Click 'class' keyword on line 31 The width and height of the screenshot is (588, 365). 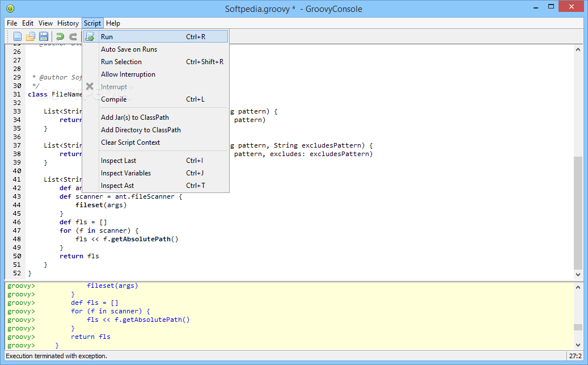coord(37,94)
